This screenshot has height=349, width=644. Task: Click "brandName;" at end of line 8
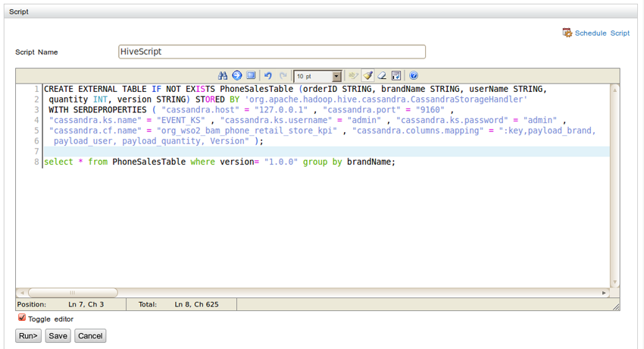click(x=371, y=162)
